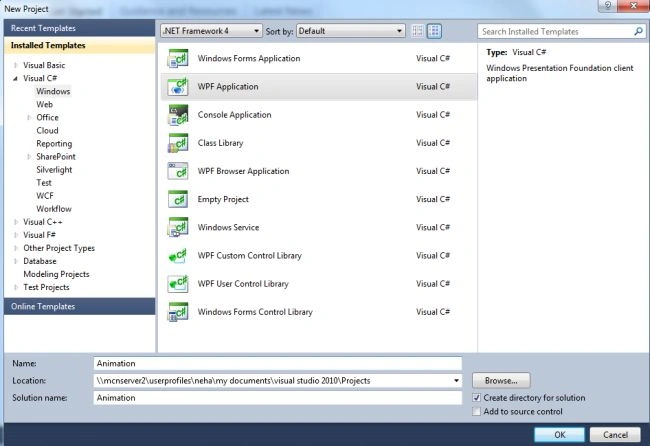Image resolution: width=650 pixels, height=446 pixels.
Task: Click the Cancel button
Action: click(x=615, y=435)
